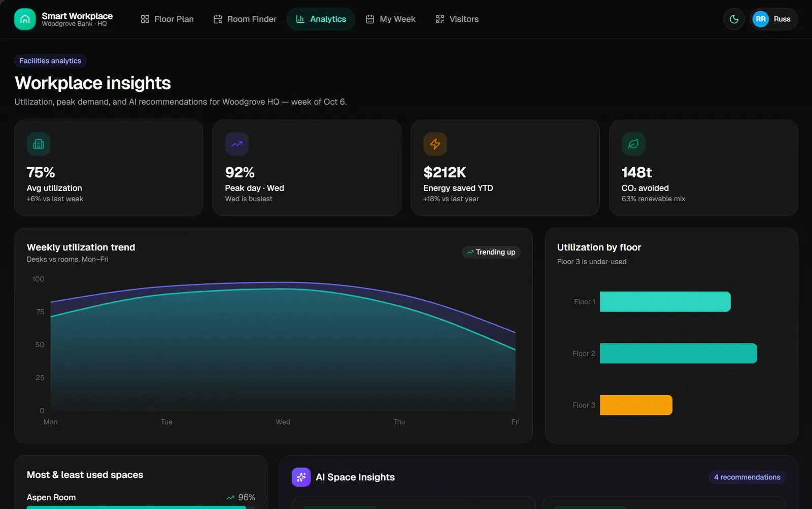Click the 148t CO₂ avoided value

pos(637,173)
